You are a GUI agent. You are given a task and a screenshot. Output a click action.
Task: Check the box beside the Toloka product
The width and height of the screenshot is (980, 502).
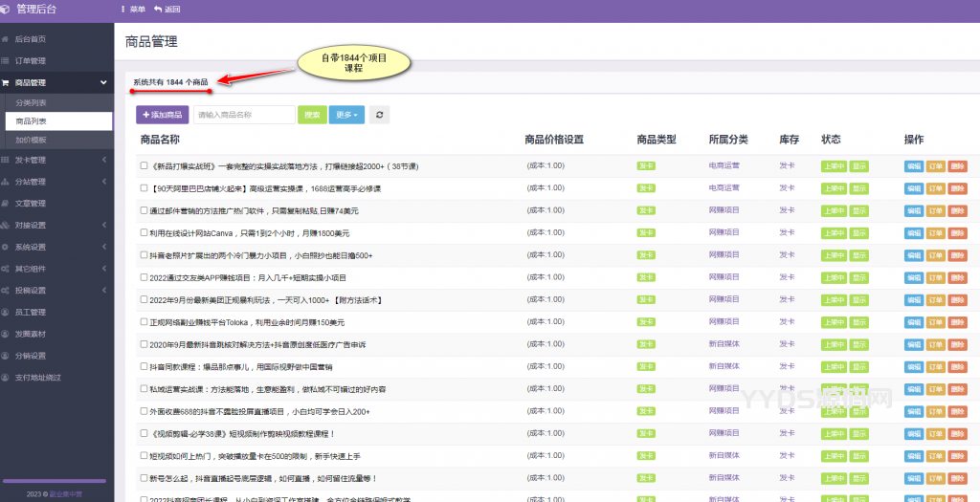tap(144, 322)
